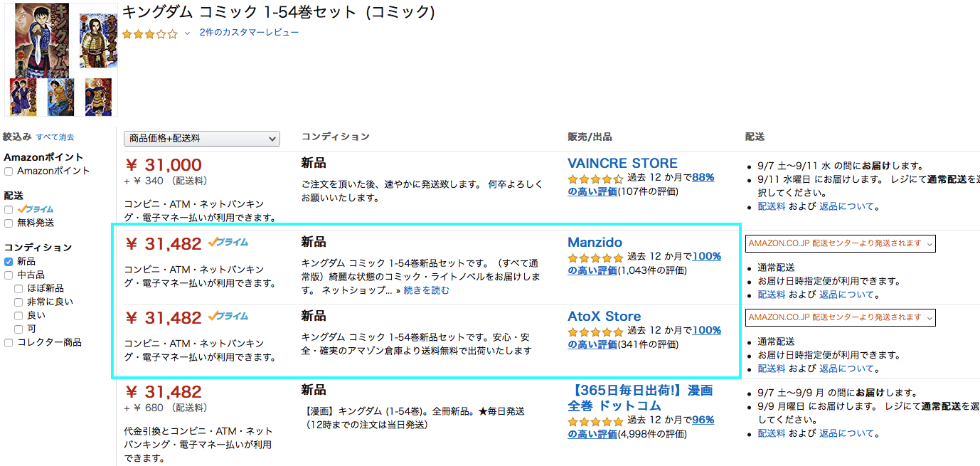The image size is (980, 466).
Task: Open the VAINCRE STORE seller page
Action: pyautogui.click(x=622, y=164)
